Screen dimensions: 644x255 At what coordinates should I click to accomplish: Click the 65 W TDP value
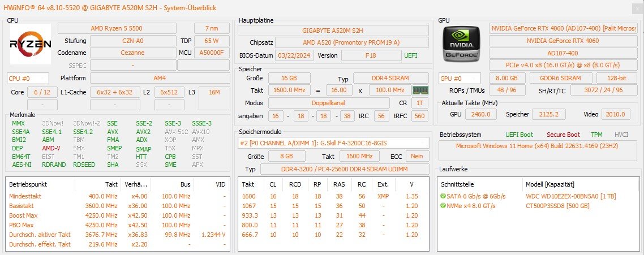(212, 41)
